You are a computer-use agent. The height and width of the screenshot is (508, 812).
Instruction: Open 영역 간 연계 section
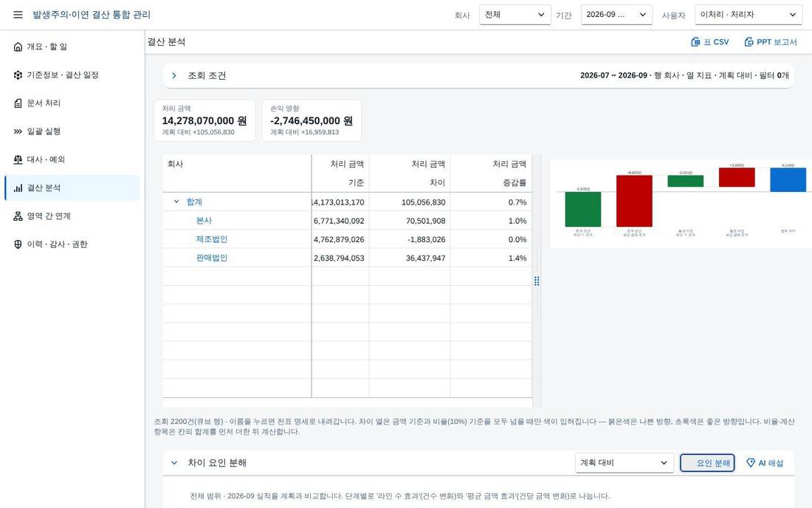pos(72,216)
